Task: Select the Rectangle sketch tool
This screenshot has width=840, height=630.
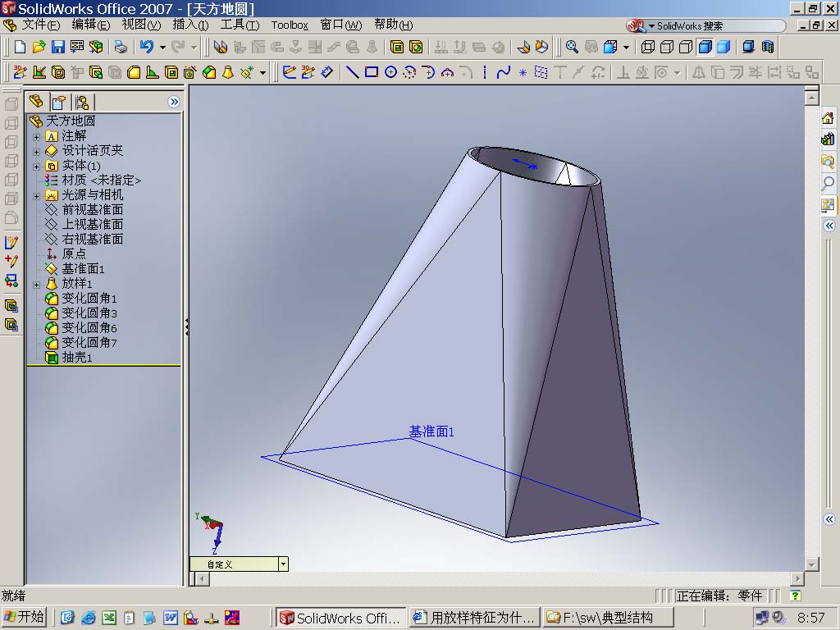Action: [372, 72]
